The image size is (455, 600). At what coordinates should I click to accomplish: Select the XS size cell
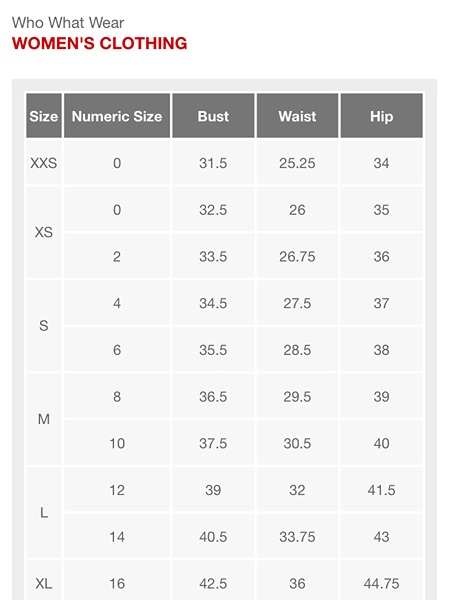click(x=44, y=232)
